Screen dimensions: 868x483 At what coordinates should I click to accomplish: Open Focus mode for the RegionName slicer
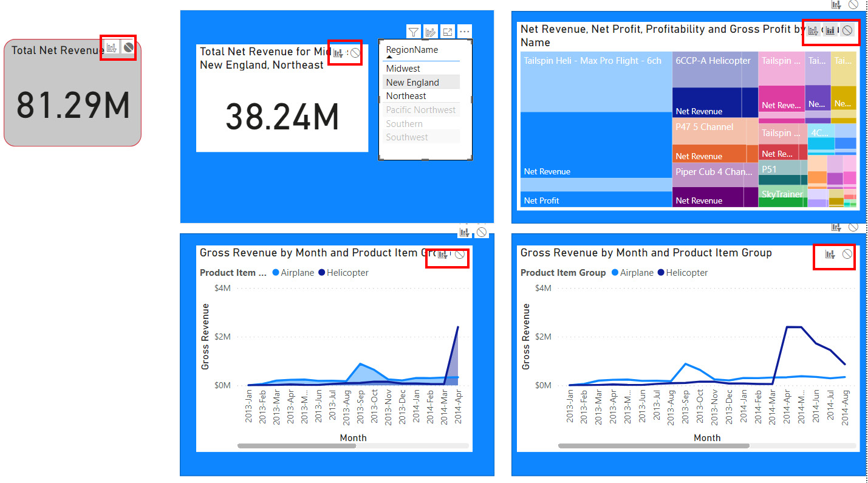(x=448, y=32)
